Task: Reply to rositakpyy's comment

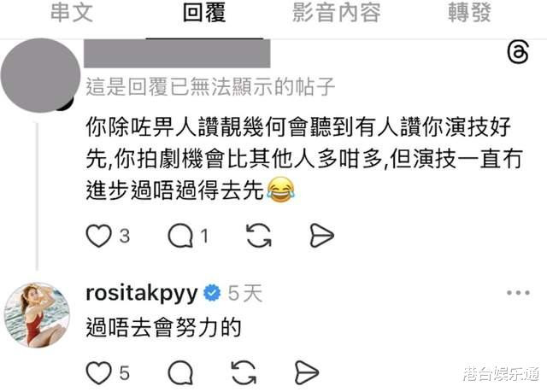Action: [x=180, y=372]
